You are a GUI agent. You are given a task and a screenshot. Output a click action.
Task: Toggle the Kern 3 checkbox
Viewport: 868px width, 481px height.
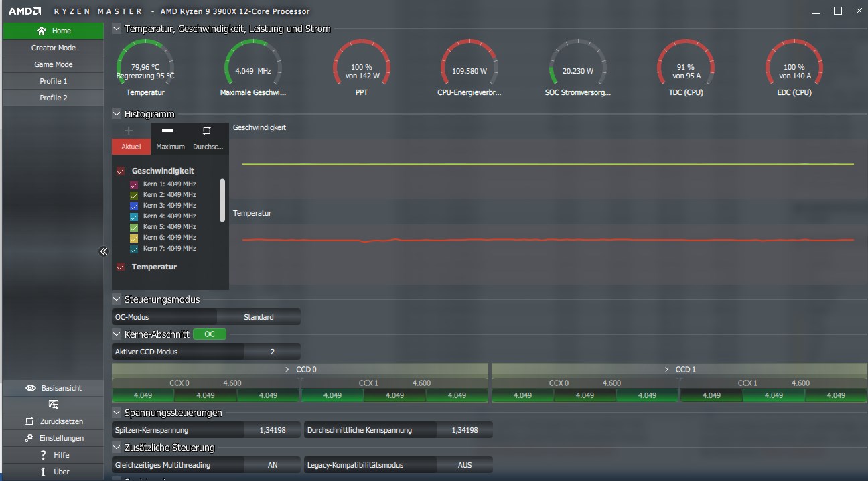point(134,206)
